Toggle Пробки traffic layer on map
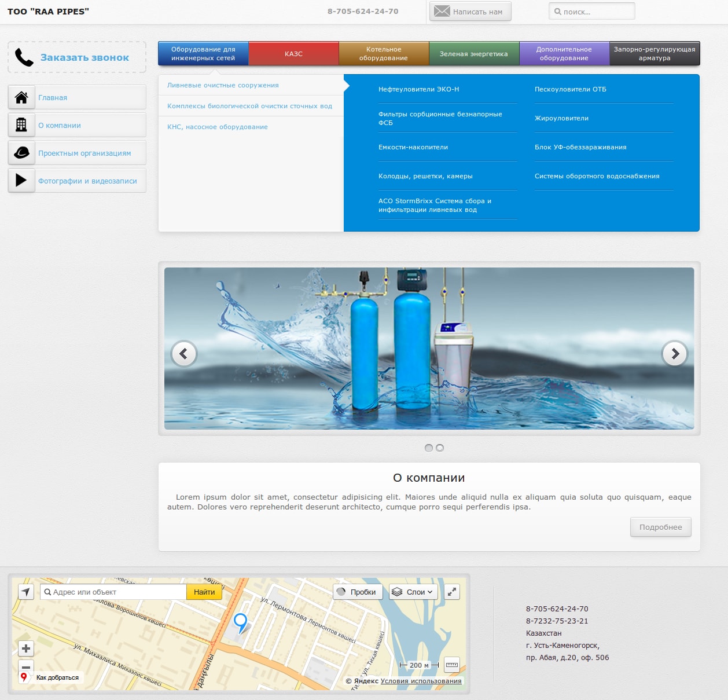This screenshot has height=700, width=728. pyautogui.click(x=356, y=592)
